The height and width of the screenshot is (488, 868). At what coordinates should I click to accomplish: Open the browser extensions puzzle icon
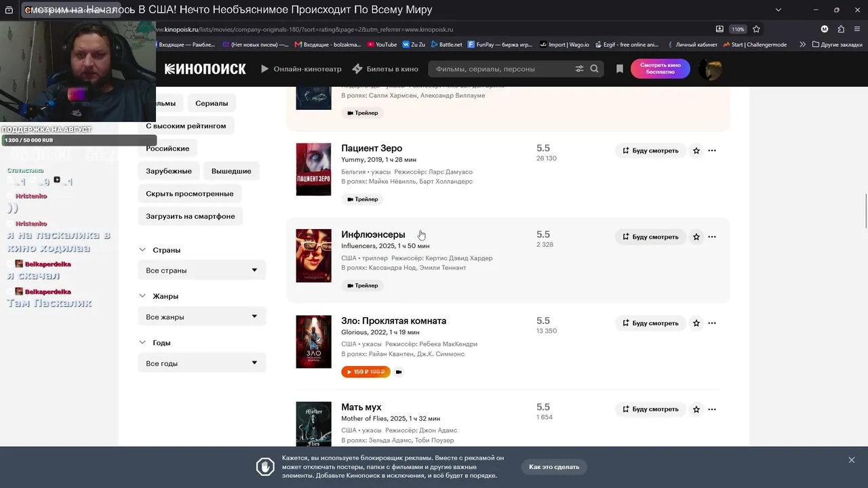[x=841, y=29]
